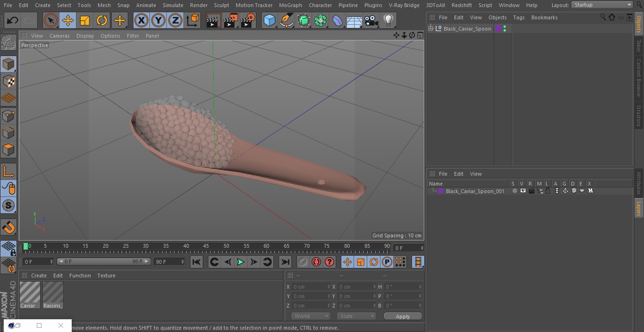Add a Light object
The width and height of the screenshot is (644, 332).
(x=388, y=21)
